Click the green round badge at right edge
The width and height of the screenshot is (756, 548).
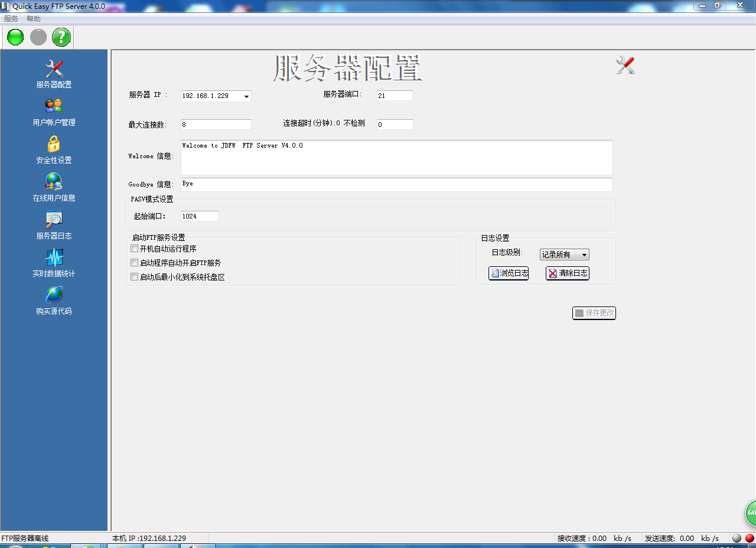(750, 513)
